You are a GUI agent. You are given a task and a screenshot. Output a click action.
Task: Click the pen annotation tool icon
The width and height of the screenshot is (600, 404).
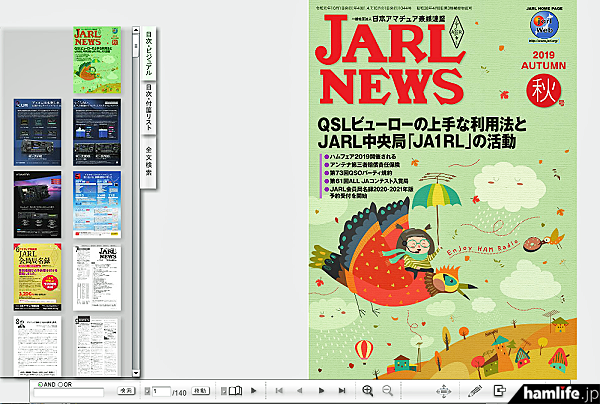click(x=475, y=391)
